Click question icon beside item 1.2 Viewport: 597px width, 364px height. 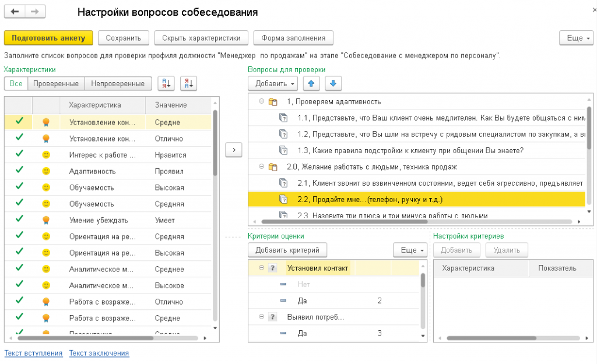pos(283,135)
